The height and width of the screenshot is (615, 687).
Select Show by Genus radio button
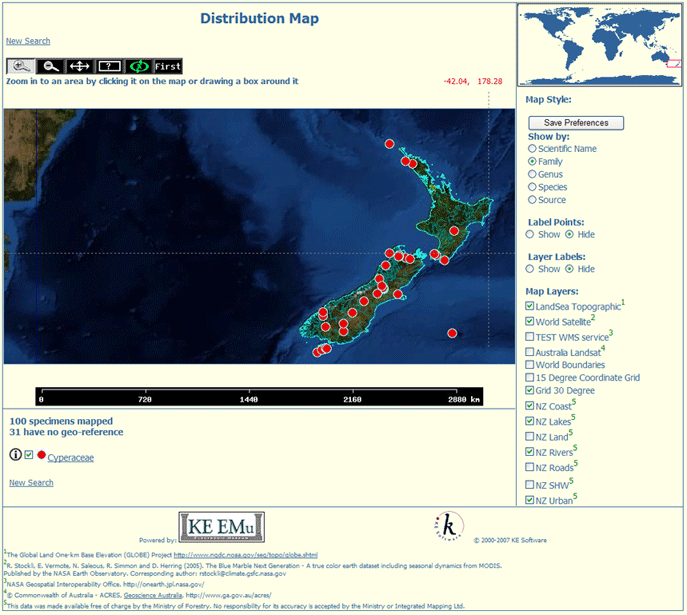532,175
